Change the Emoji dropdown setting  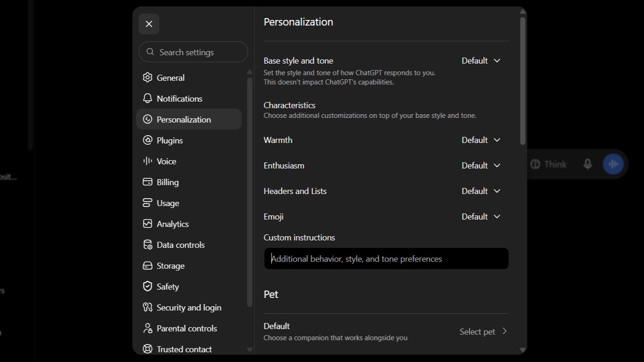(481, 217)
